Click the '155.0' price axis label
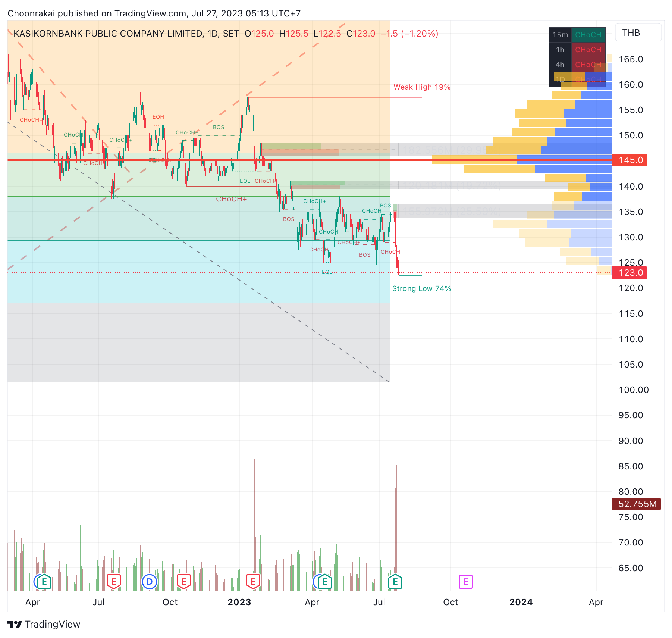 (631, 110)
